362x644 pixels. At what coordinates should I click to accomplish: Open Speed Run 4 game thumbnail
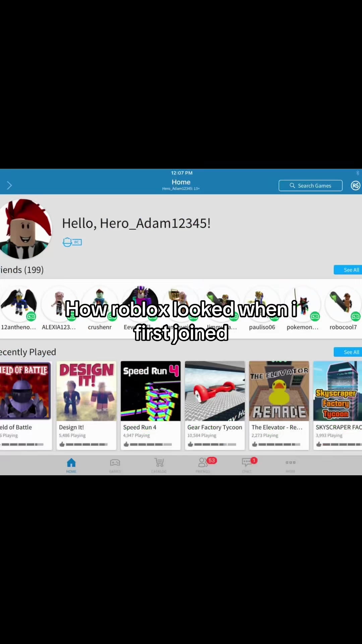click(150, 391)
